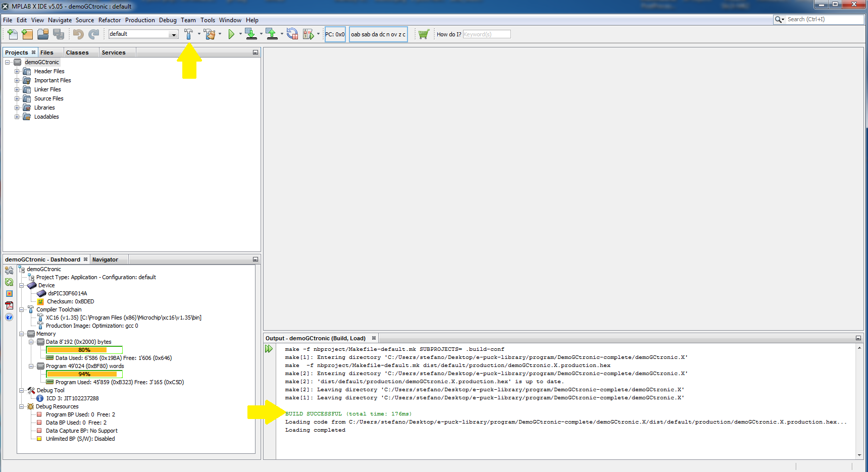
Task: Open the PDF datasheet icon in Dashboard
Action: pos(9,305)
